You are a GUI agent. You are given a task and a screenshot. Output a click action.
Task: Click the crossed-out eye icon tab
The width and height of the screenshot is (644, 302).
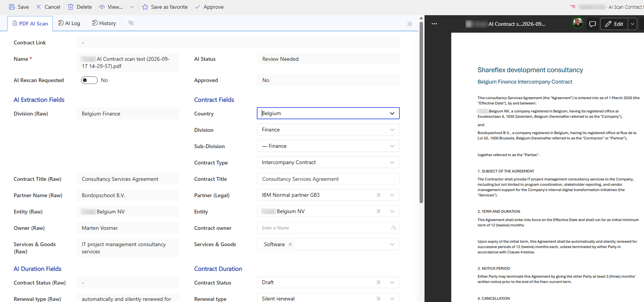click(131, 23)
